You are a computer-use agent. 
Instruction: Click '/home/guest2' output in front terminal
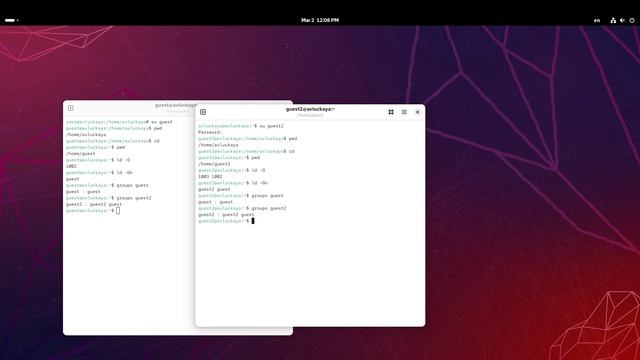tap(214, 164)
